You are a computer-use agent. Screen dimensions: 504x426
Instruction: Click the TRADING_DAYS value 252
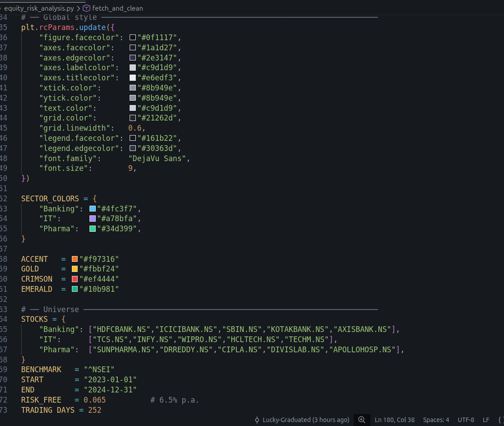click(94, 410)
